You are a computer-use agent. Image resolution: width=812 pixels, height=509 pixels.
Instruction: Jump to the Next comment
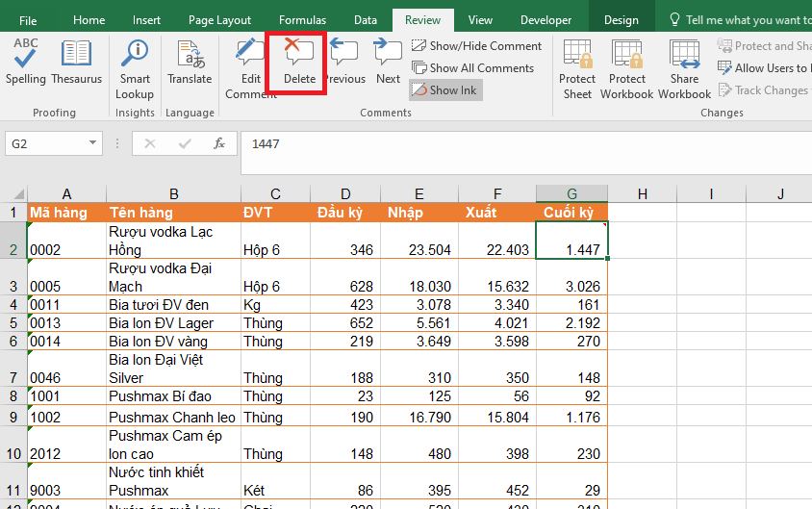(389, 63)
